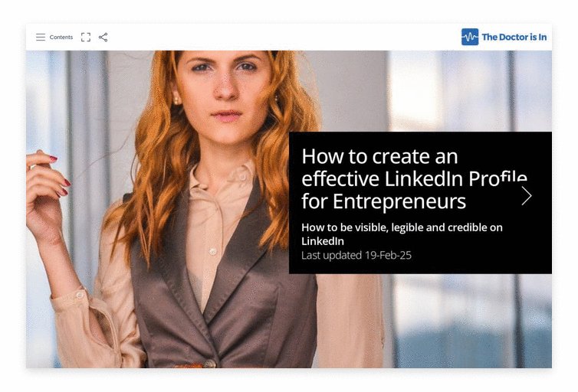Go to next page with right chevron
The width and height of the screenshot is (578, 392).
(x=527, y=196)
